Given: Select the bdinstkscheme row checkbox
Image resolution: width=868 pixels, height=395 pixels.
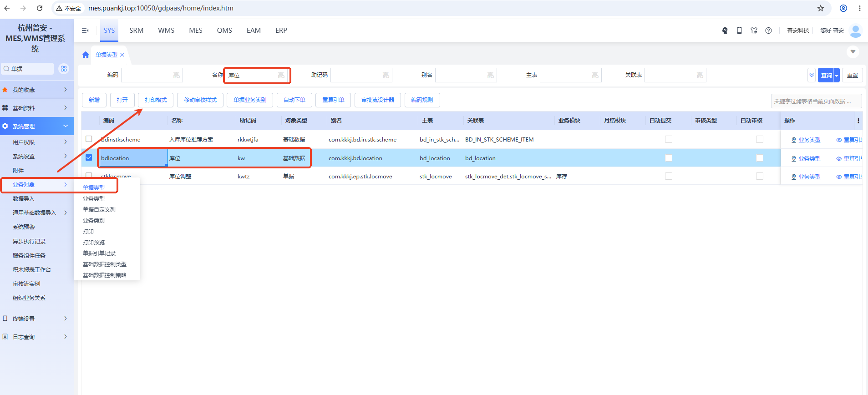Looking at the screenshot, I should tap(89, 139).
